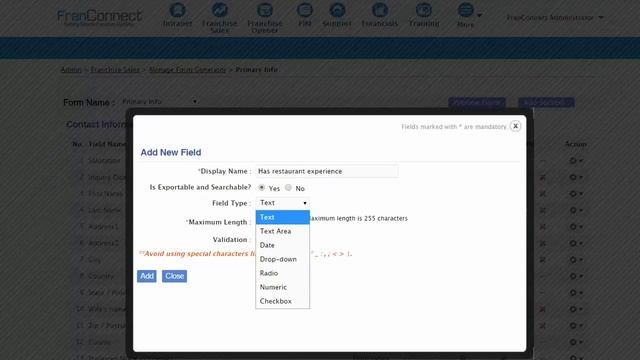Select Yes for Exportable and Searchable
This screenshot has height=360, width=640.
tap(262, 187)
